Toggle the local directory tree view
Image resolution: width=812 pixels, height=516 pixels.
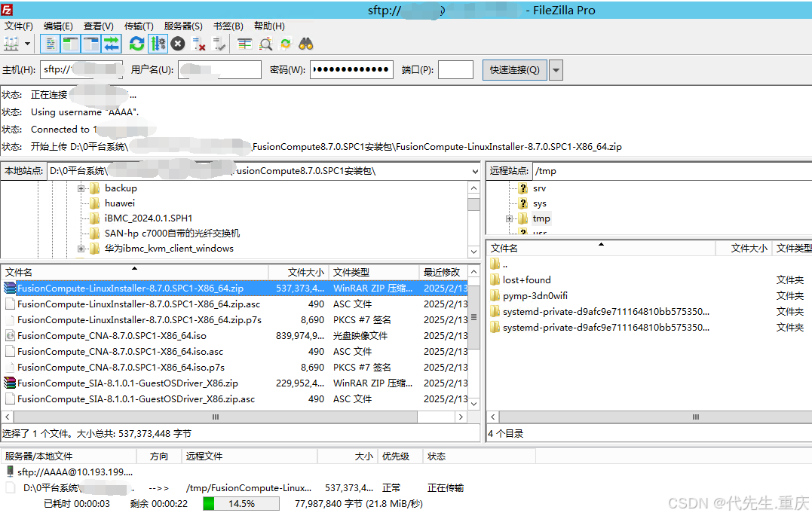pos(69,43)
